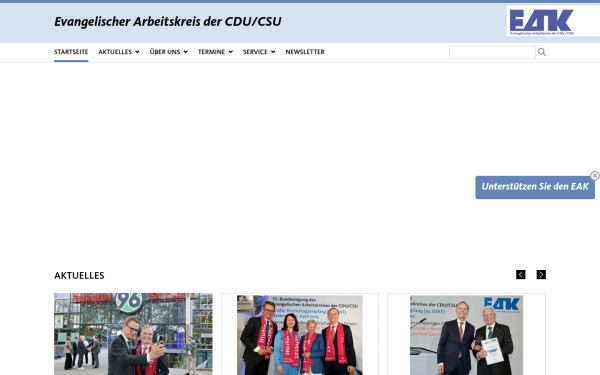Open the Über uns menu item
This screenshot has height=375, width=600.
coord(165,52)
